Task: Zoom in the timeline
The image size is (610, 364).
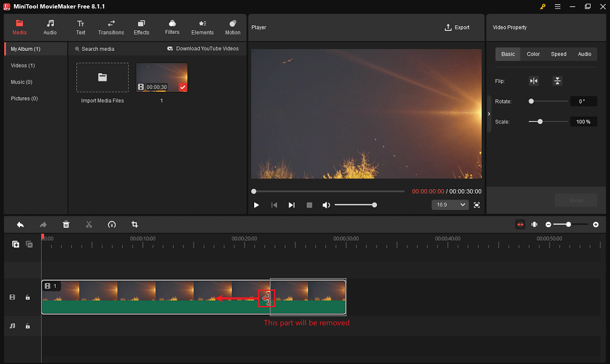Action: pyautogui.click(x=595, y=225)
